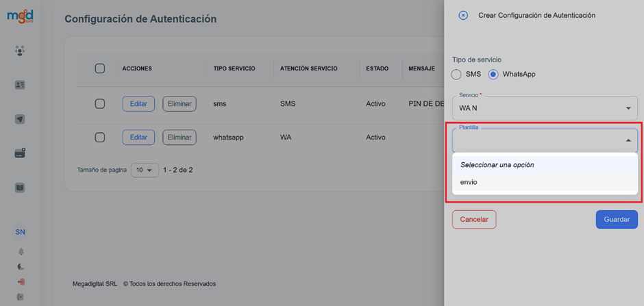Click the red logout icon

click(x=20, y=281)
